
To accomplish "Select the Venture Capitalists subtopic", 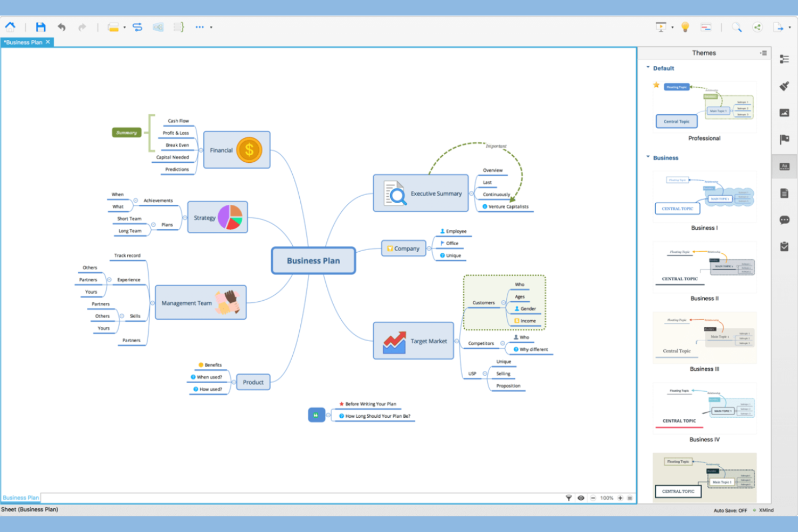I will tap(505, 206).
